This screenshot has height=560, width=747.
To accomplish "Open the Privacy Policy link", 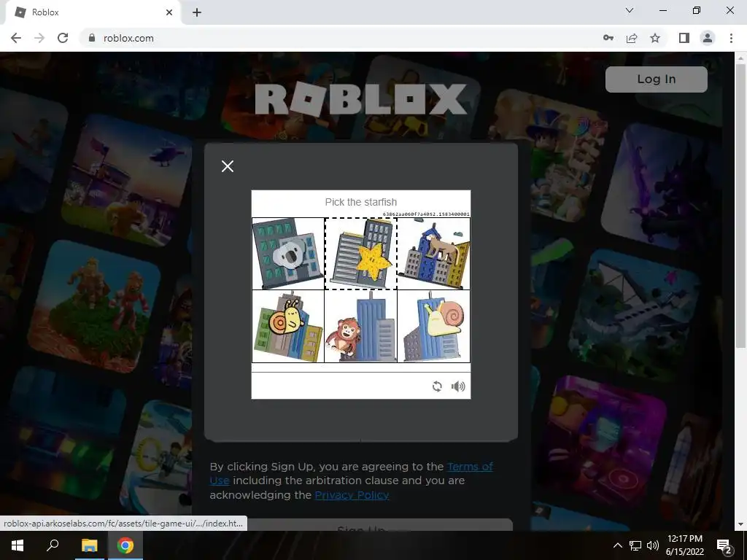I will pos(352,495).
